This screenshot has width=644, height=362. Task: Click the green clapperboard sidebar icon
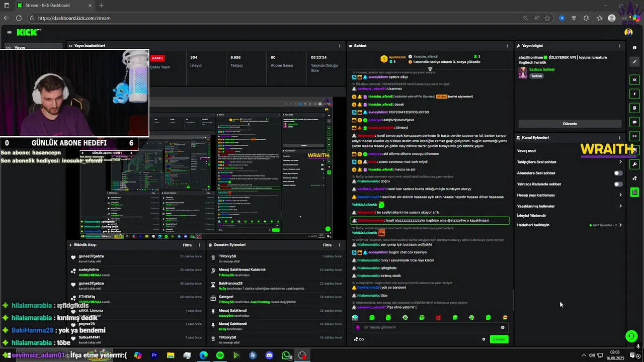pos(634,192)
